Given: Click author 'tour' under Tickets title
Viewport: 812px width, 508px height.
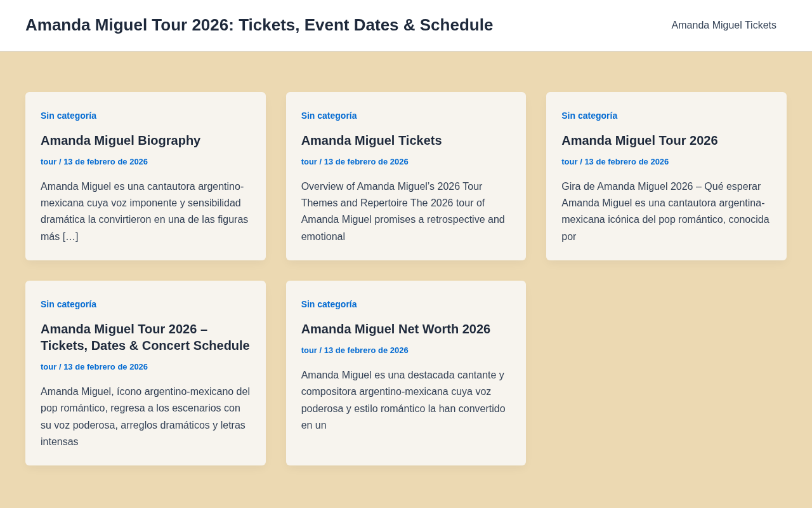Looking at the screenshot, I should coord(309,162).
